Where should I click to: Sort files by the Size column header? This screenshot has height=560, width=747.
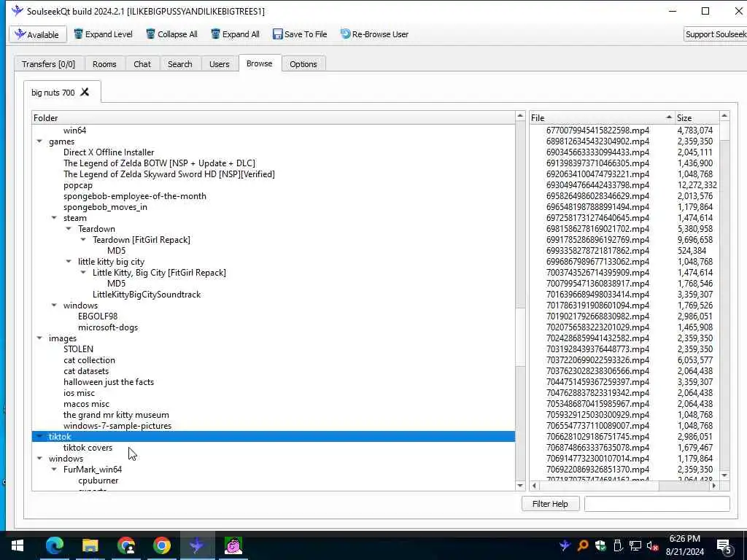click(x=697, y=117)
